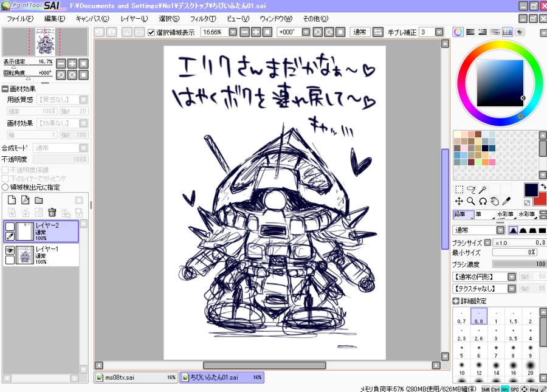
Task: Select the magic wand tool
Action: click(x=483, y=190)
